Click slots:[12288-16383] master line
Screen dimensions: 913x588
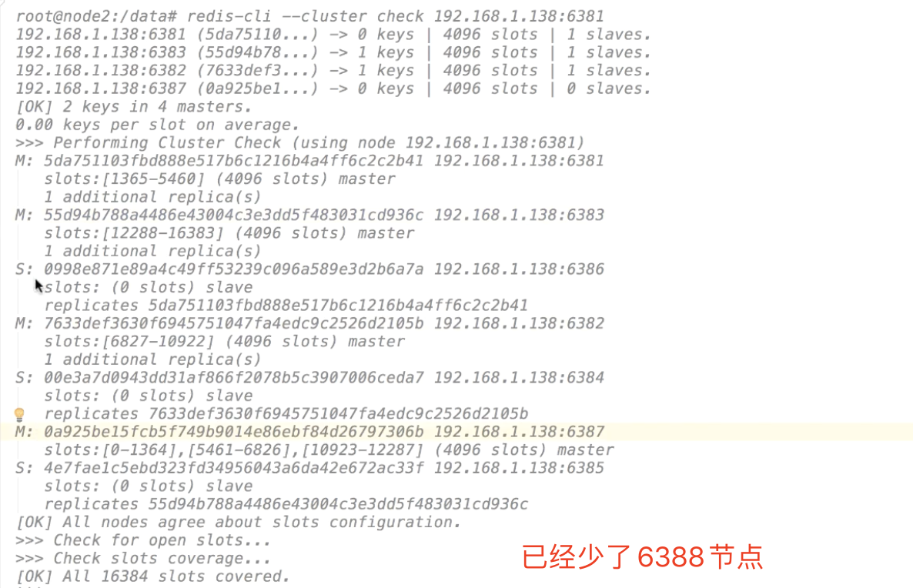pyautogui.click(x=229, y=233)
